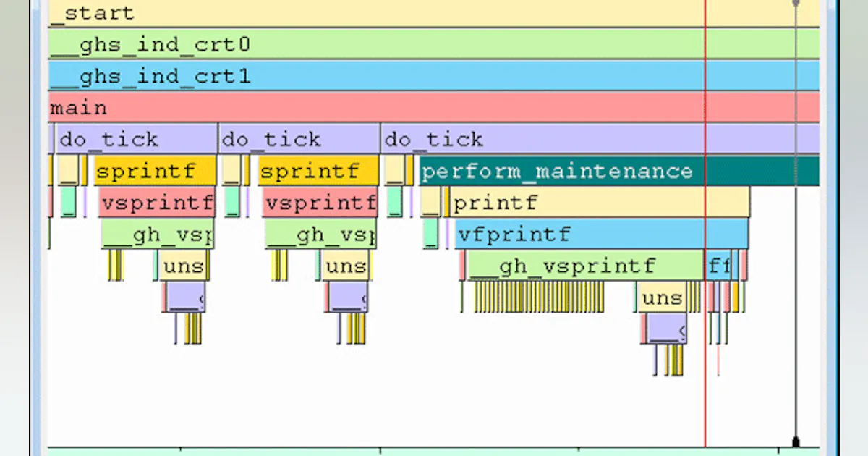Image resolution: width=868 pixels, height=456 pixels.
Task: Click the uns block under __gh_vsprintf
Action: click(662, 297)
